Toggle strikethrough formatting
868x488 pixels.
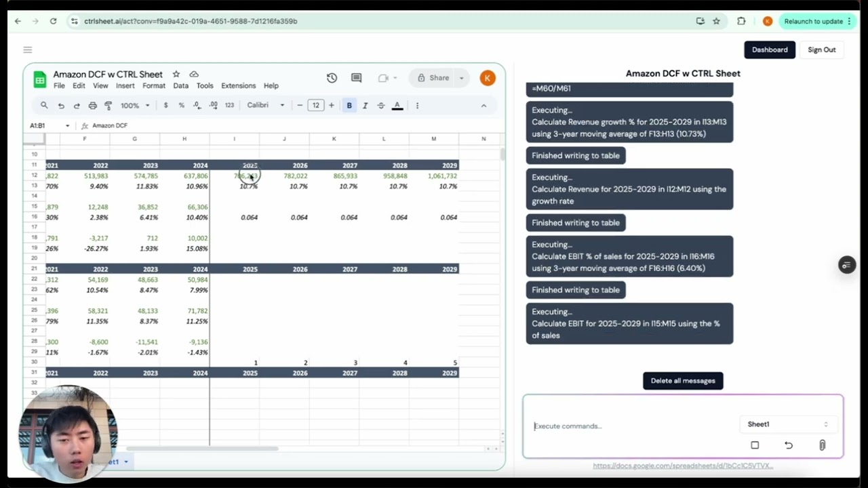pyautogui.click(x=381, y=105)
